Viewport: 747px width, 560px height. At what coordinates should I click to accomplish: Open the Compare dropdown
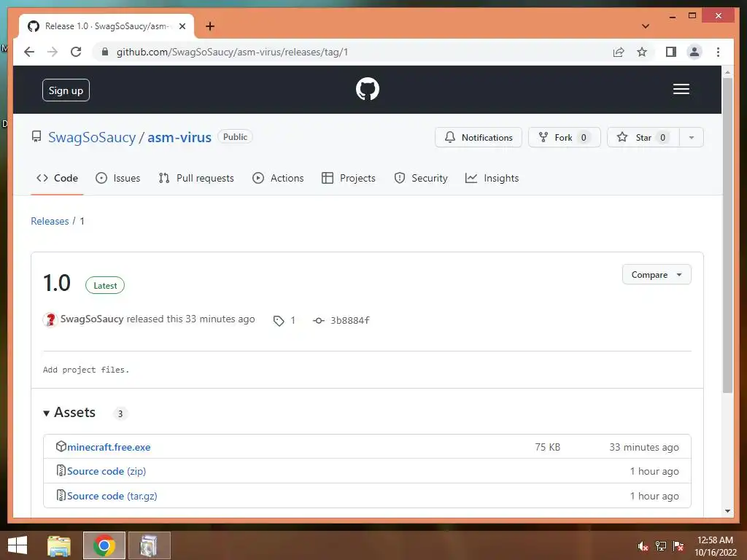tap(656, 275)
